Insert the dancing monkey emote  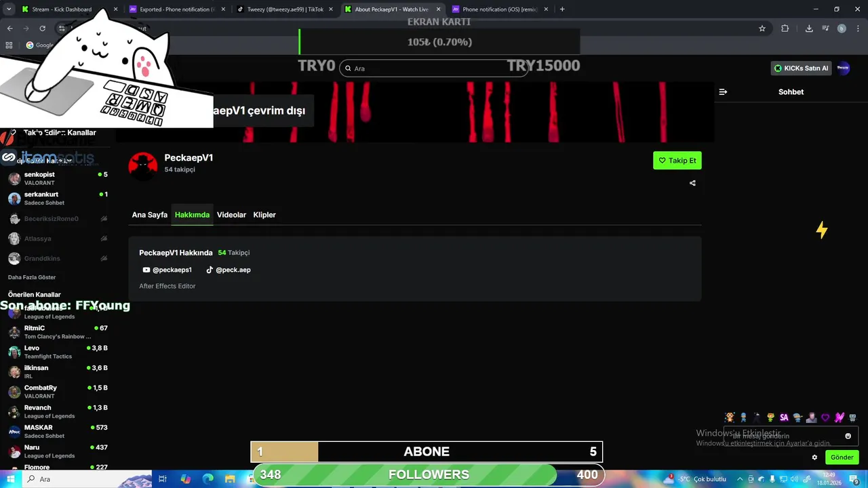click(730, 418)
